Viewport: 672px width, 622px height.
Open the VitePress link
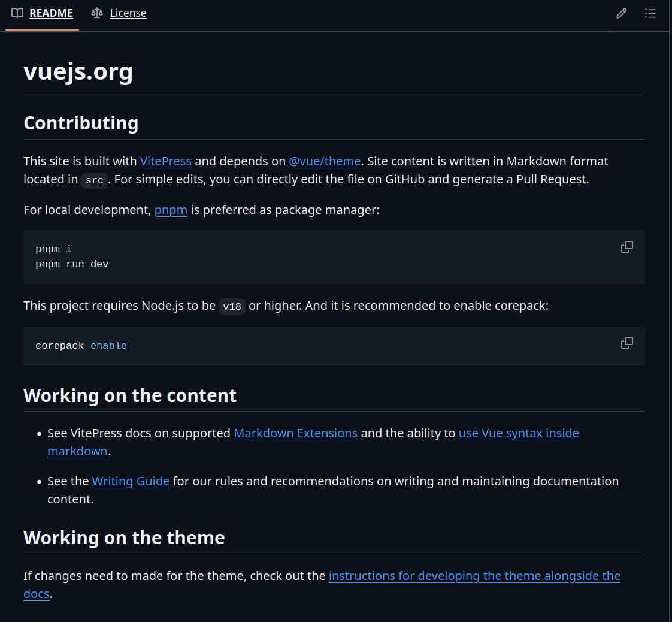tap(165, 161)
